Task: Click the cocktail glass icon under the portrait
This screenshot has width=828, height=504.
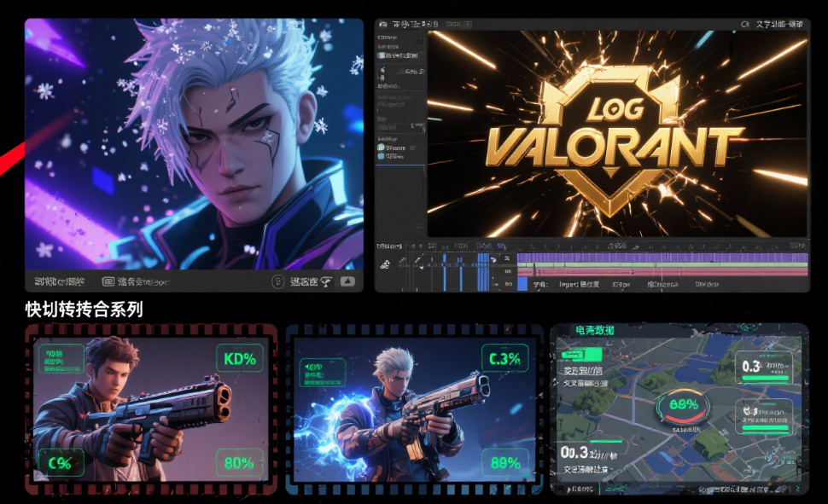Action: [x=326, y=282]
